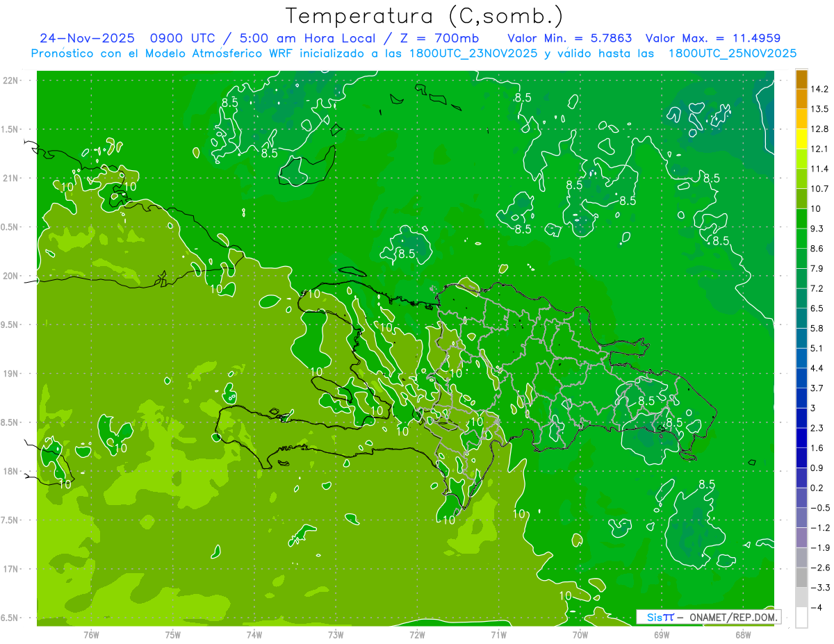The image size is (834, 644).
Task: Click the 71W longitude axis label
Action: point(499,635)
